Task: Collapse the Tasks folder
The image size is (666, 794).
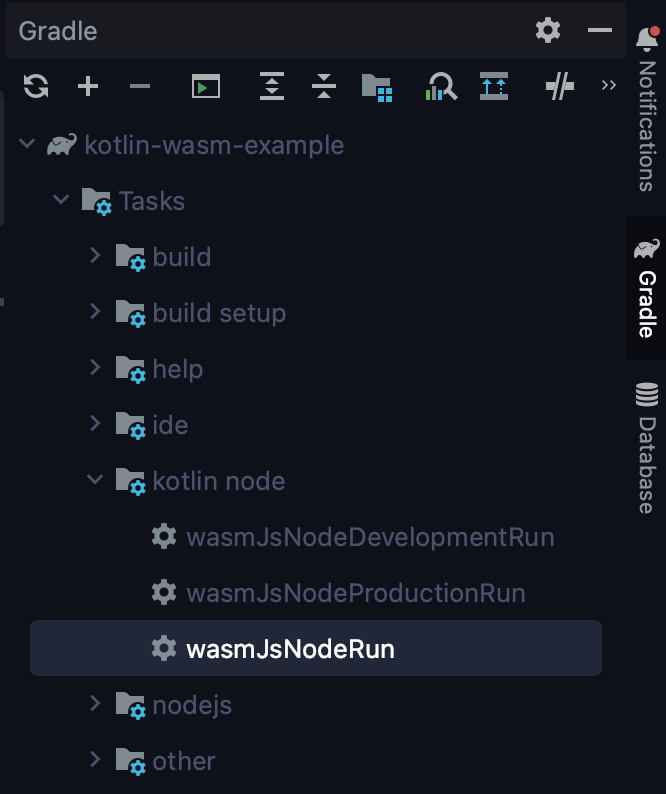Action: click(x=61, y=199)
